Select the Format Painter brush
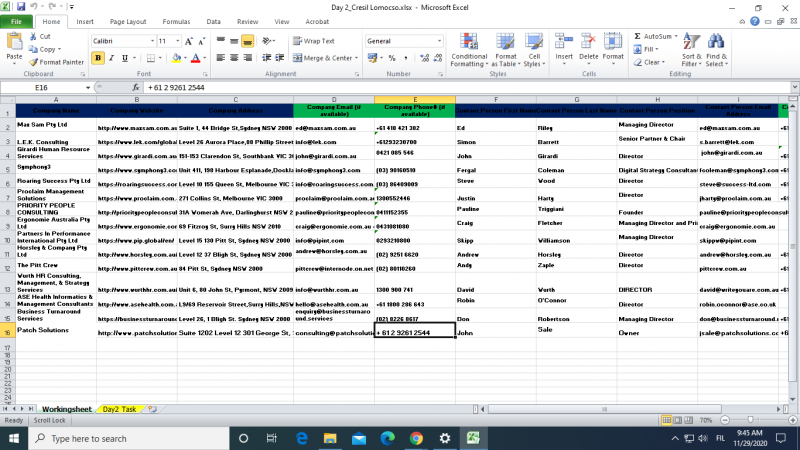The height and width of the screenshot is (450, 800). [x=33, y=62]
